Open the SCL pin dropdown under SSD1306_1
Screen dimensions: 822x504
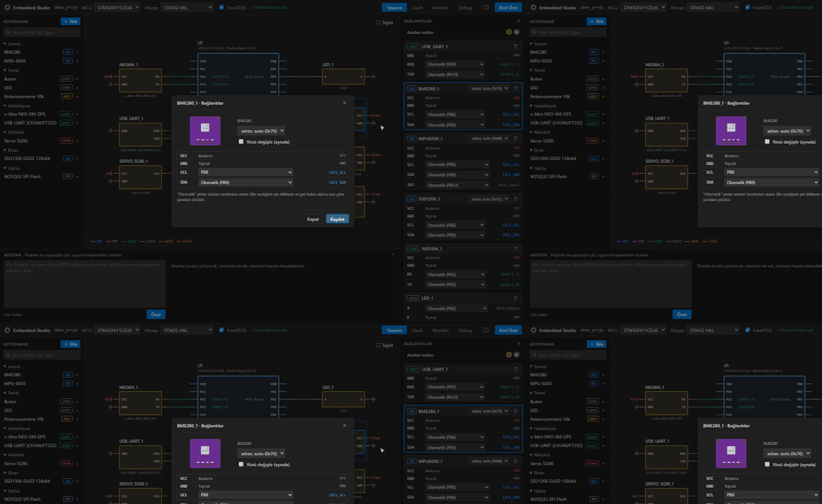click(455, 225)
